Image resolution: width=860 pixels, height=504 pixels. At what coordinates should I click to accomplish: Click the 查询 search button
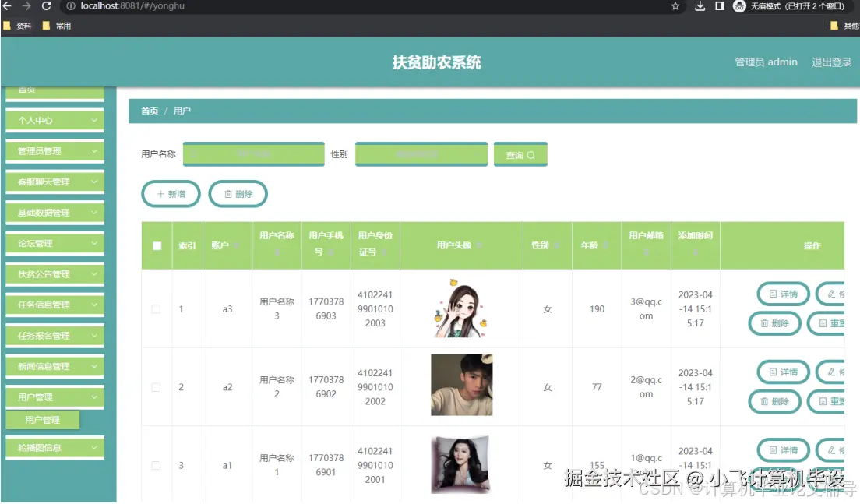coord(520,155)
